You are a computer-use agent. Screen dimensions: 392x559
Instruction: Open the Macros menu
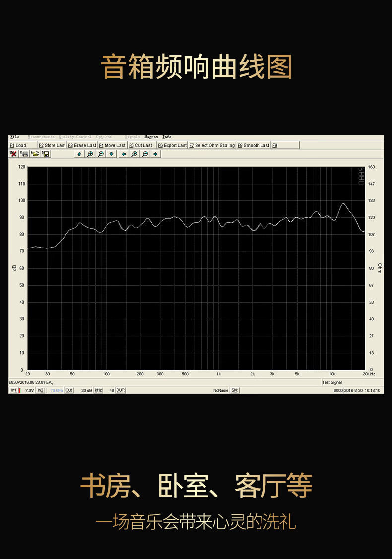(151, 137)
